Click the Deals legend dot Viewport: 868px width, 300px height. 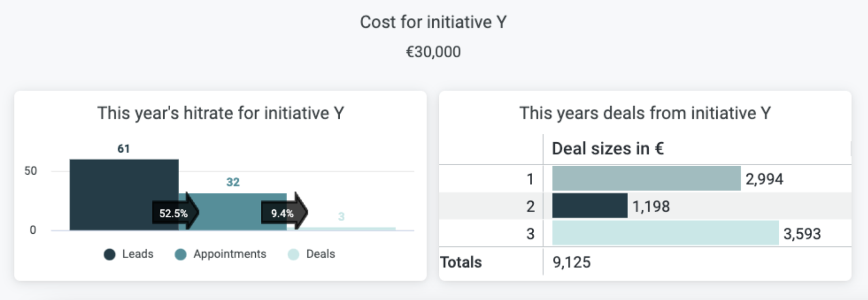pyautogui.click(x=293, y=254)
